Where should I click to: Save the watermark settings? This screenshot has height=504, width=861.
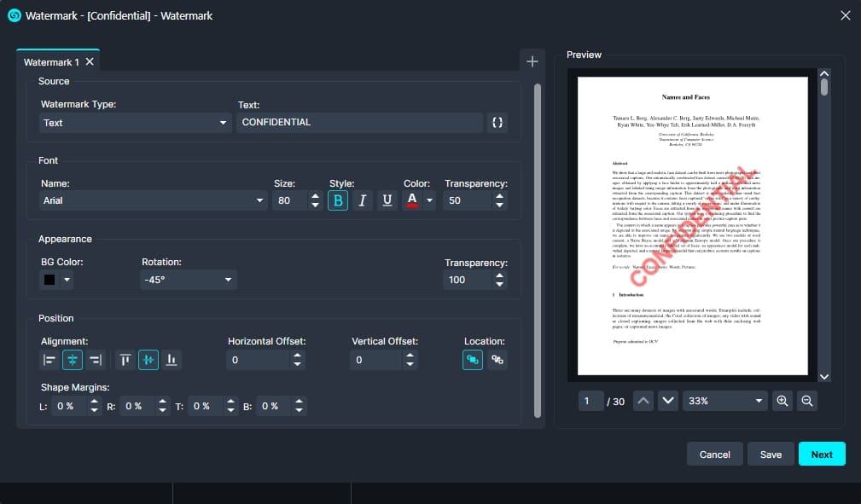pyautogui.click(x=770, y=454)
